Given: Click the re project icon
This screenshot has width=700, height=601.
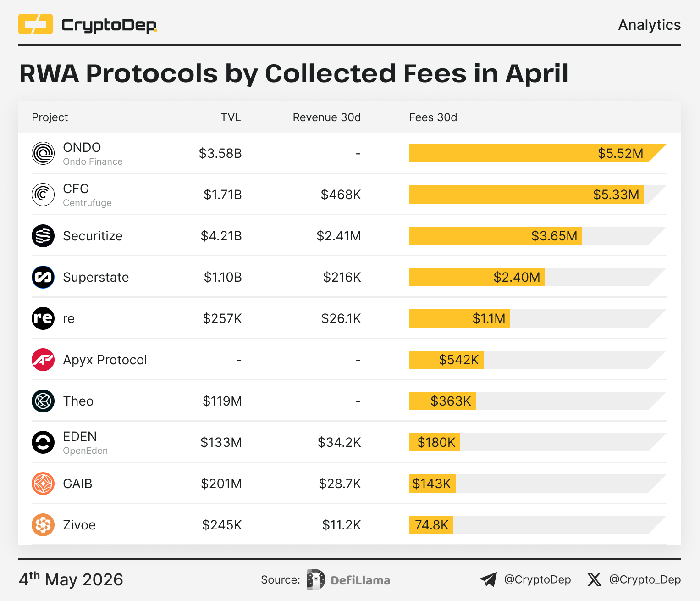Looking at the screenshot, I should click(x=43, y=318).
